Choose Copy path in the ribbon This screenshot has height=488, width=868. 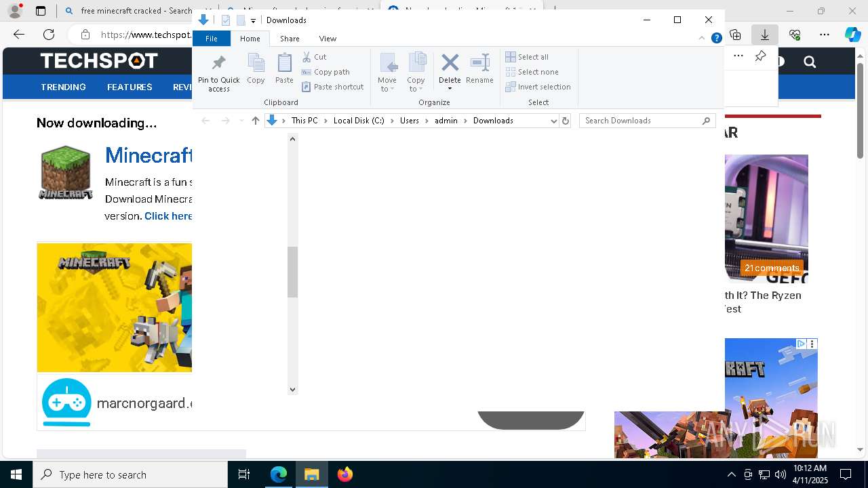(325, 72)
